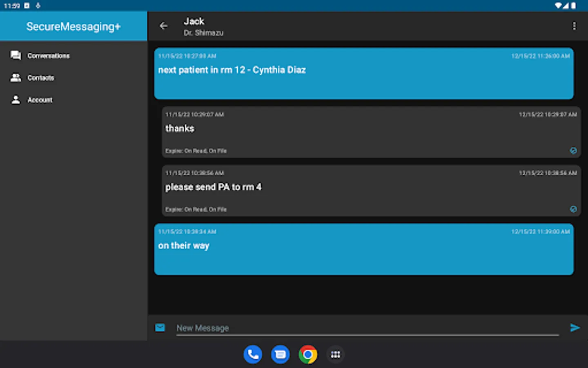This screenshot has height=368, width=588.
Task: Tap the status check icon on 'please send PA' message
Action: (x=573, y=209)
